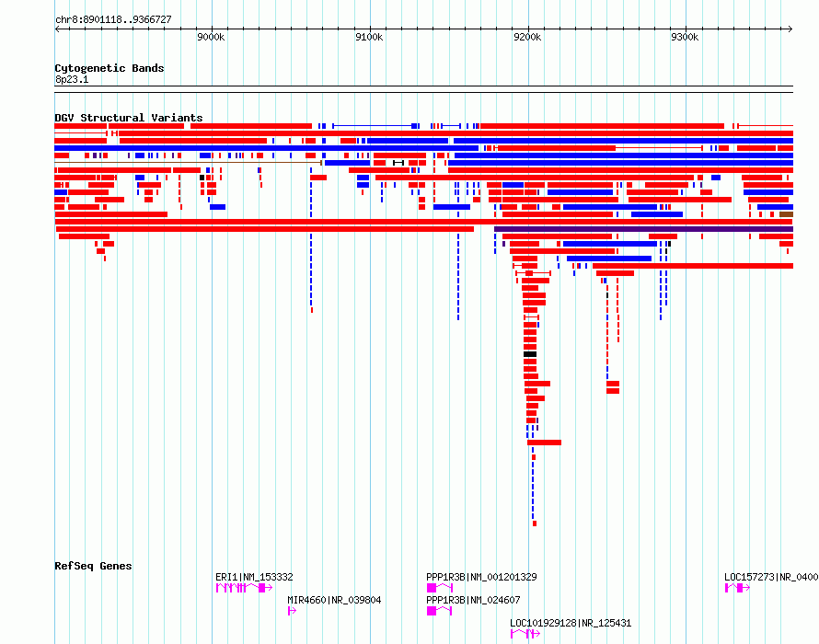Select the PPP1R3B NM_024607 transcript glyph
819x644 pixels.
point(440,611)
